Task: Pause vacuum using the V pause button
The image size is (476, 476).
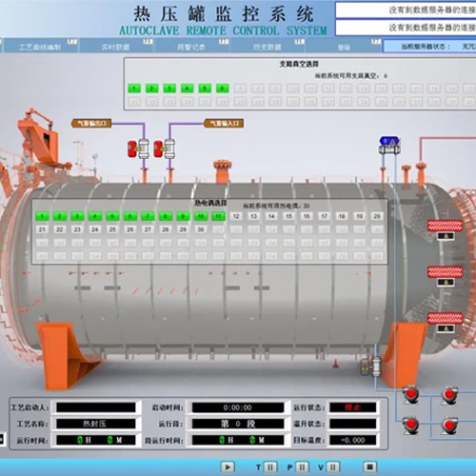Action: [x=332, y=467]
